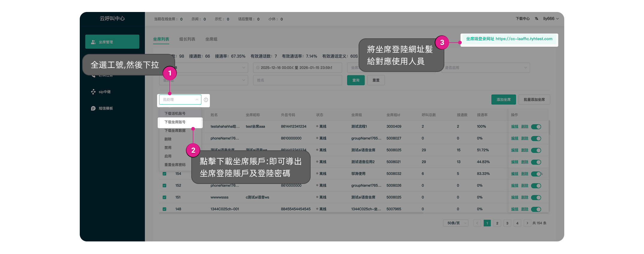Click the 添加坐席 button

point(503,100)
